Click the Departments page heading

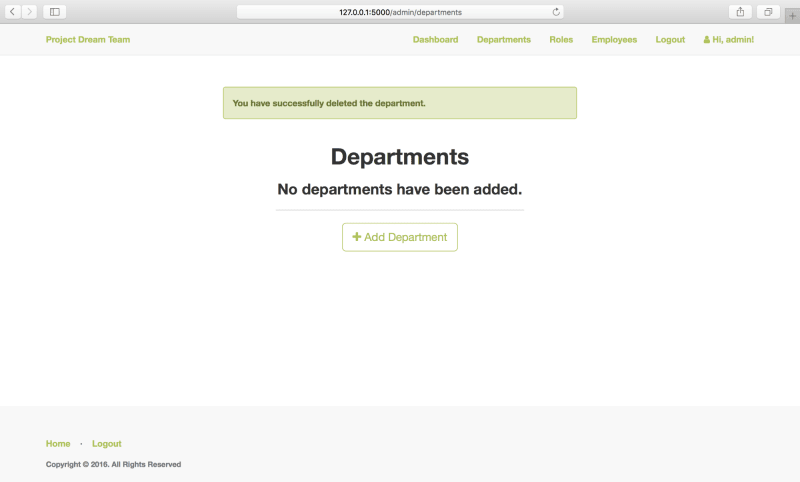click(x=400, y=157)
